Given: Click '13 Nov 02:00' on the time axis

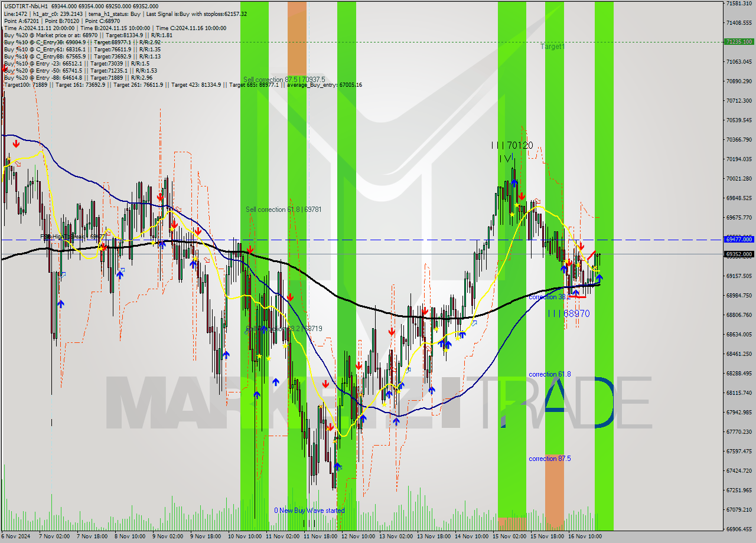Looking at the screenshot, I should [x=396, y=537].
